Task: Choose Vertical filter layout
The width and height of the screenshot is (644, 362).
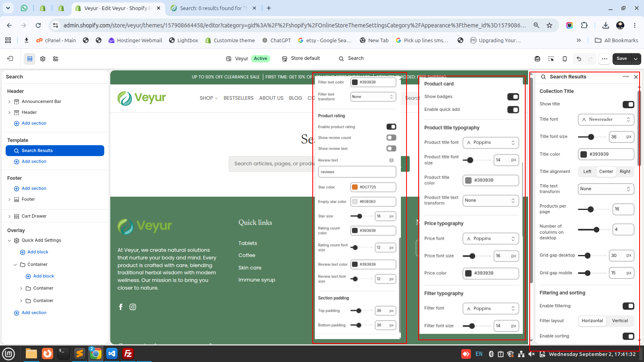Action: (620, 321)
